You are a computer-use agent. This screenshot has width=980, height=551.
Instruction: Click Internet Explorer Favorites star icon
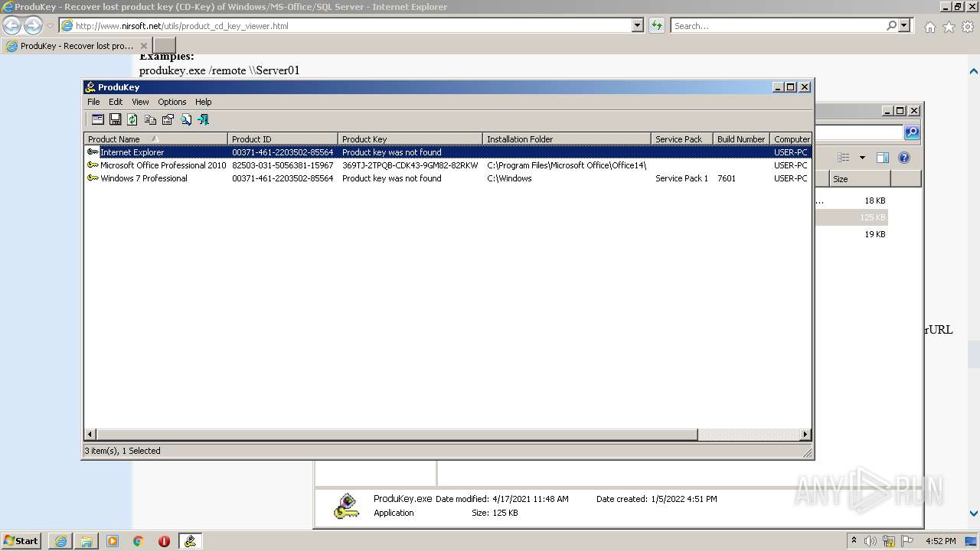(x=949, y=27)
